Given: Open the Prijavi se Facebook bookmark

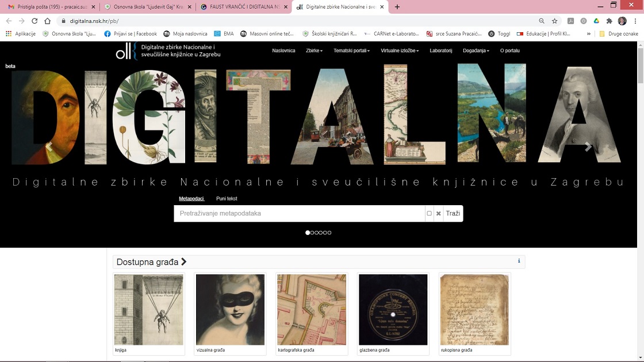Looking at the screenshot, I should point(131,34).
